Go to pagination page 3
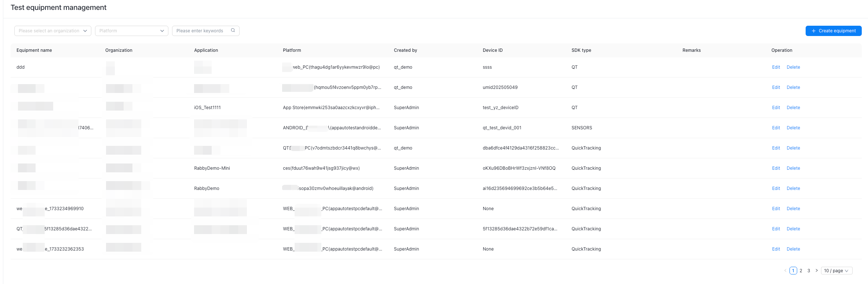Viewport: 868px width, 284px height. (809, 271)
